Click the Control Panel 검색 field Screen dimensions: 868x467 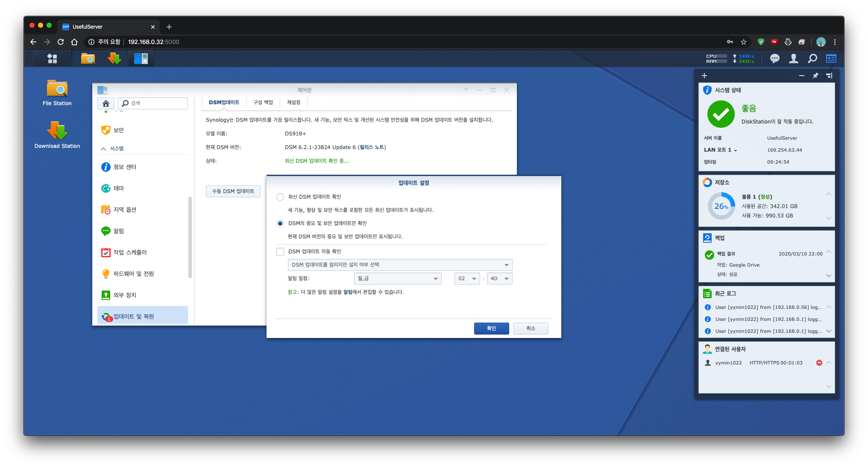153,103
